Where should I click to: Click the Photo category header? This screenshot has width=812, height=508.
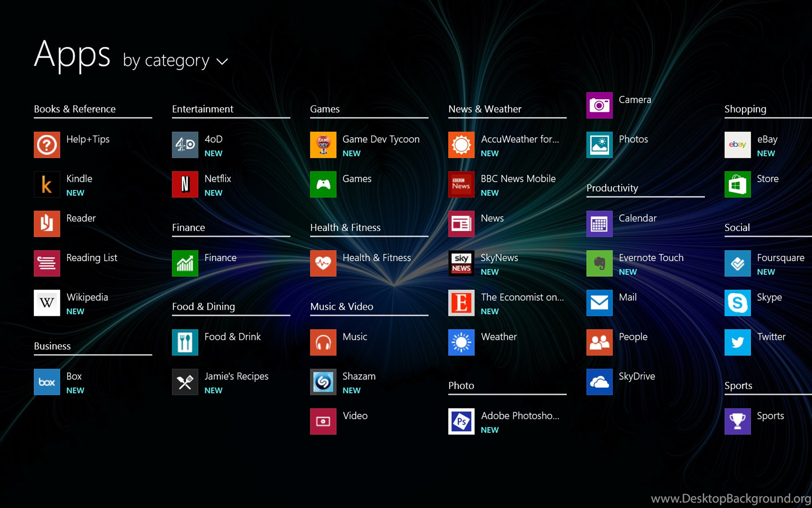click(x=461, y=385)
